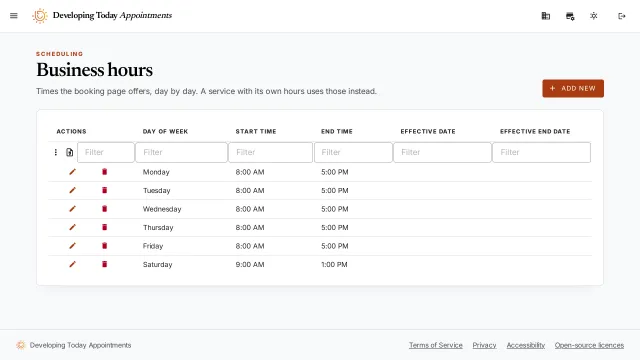
Task: Delete the Monday business hours row
Action: pos(104,172)
